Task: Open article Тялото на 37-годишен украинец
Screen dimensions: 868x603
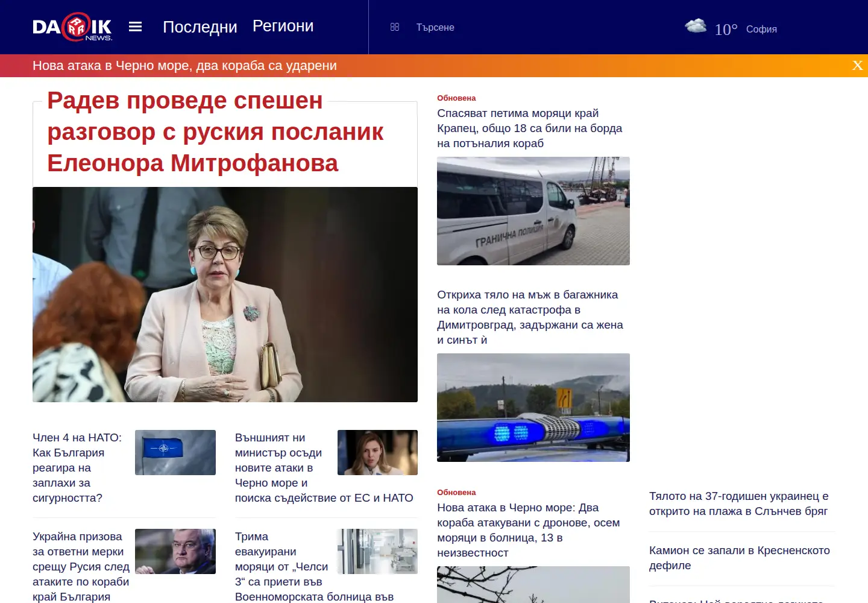Action: coord(739,504)
